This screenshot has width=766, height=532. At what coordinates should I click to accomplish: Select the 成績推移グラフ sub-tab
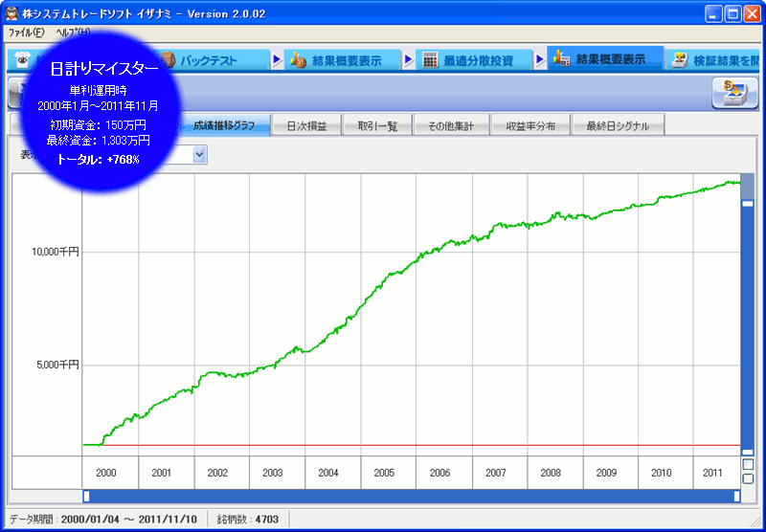(224, 125)
